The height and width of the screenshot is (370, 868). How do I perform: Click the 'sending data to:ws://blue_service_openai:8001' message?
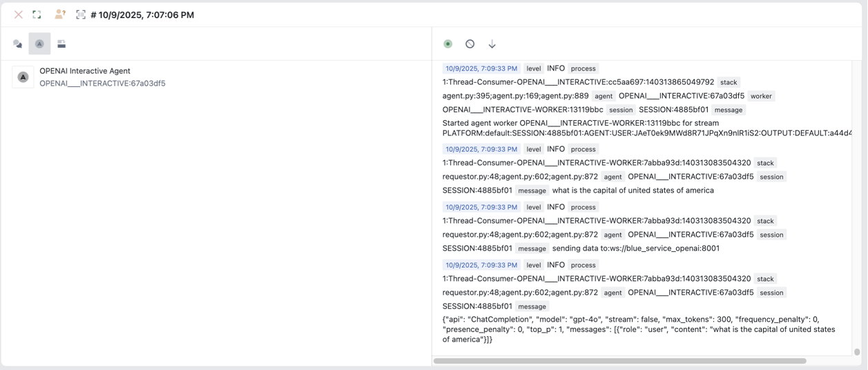(x=636, y=249)
